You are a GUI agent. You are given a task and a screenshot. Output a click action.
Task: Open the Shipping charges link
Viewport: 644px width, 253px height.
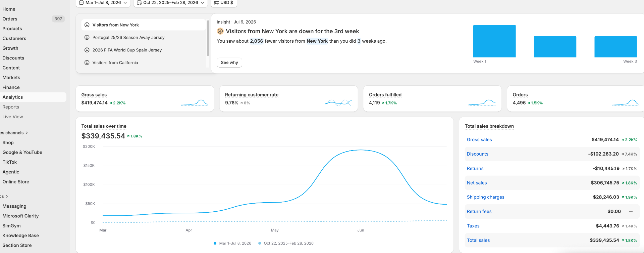tap(486, 197)
